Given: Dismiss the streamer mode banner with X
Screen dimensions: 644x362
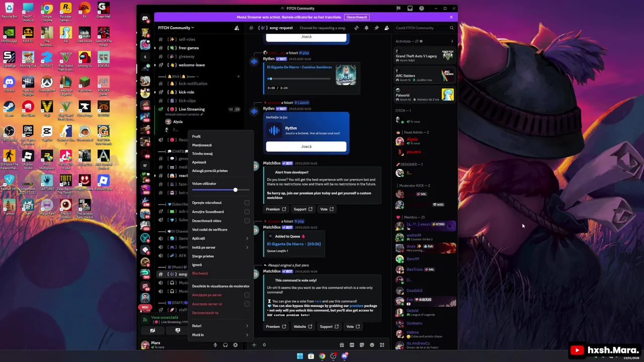Looking at the screenshot, I should (451, 17).
